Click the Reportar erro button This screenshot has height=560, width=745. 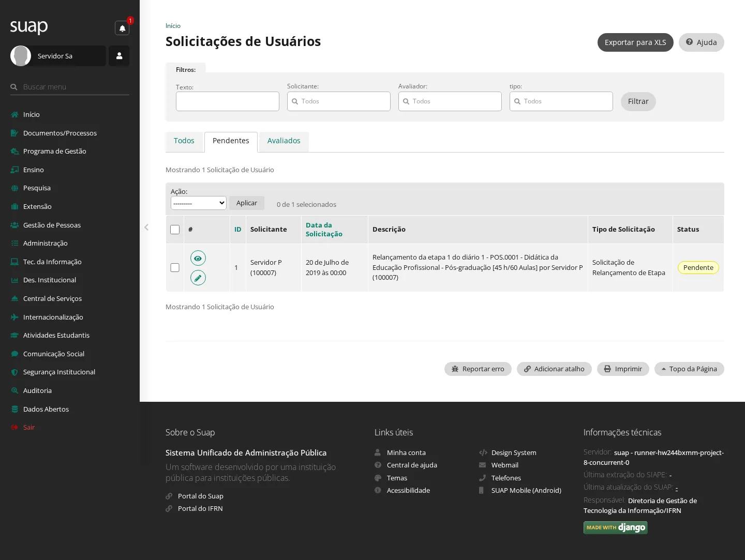click(x=478, y=369)
